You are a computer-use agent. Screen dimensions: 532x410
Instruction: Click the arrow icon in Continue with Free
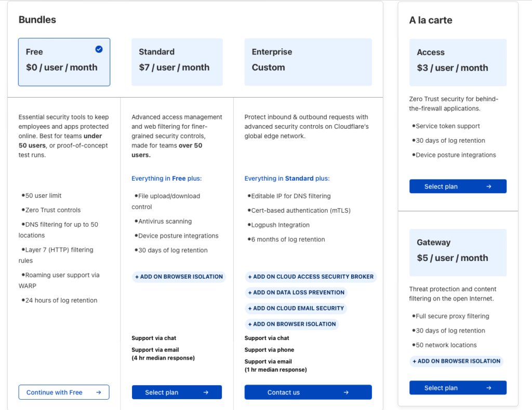99,392
